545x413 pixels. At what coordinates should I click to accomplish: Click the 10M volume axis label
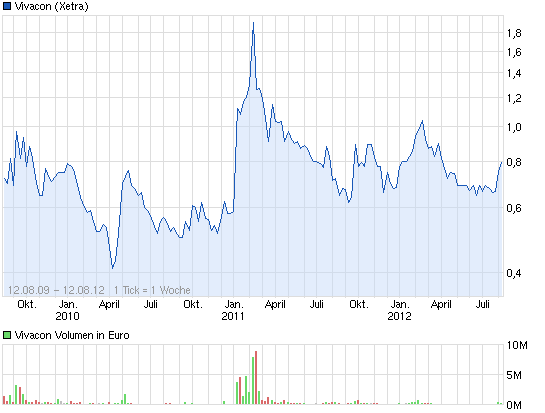[x=517, y=345]
